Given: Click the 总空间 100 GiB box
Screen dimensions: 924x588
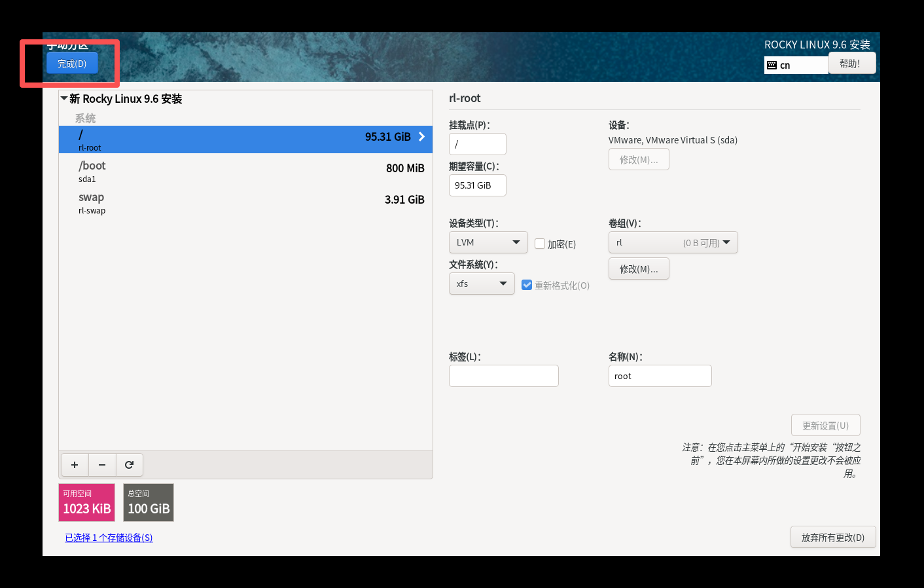Looking at the screenshot, I should click(149, 502).
